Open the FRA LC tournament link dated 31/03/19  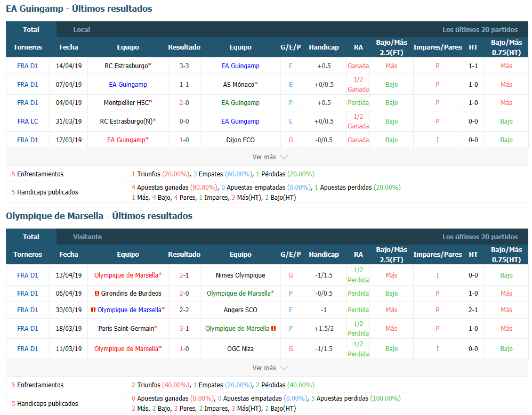28,121
